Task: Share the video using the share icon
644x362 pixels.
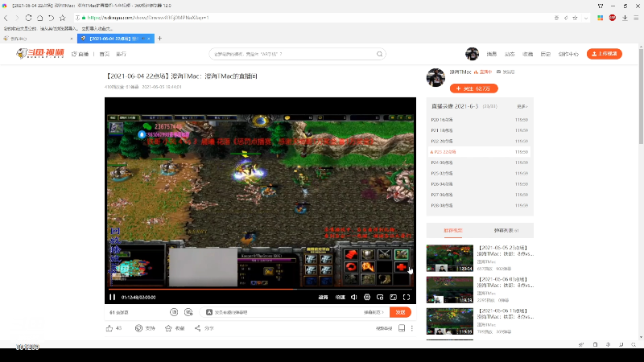Action: (x=197, y=328)
